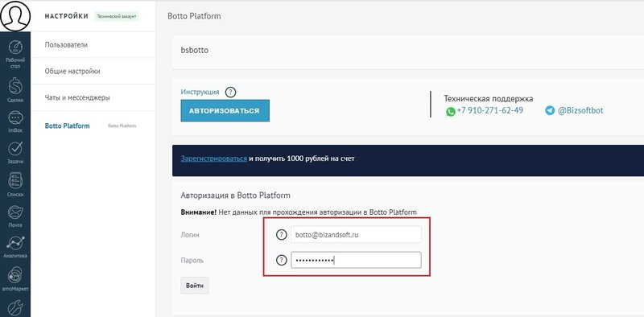This screenshot has height=317, width=644.
Task: Open the @Bizsoftbot Telegram link
Action: 580,110
